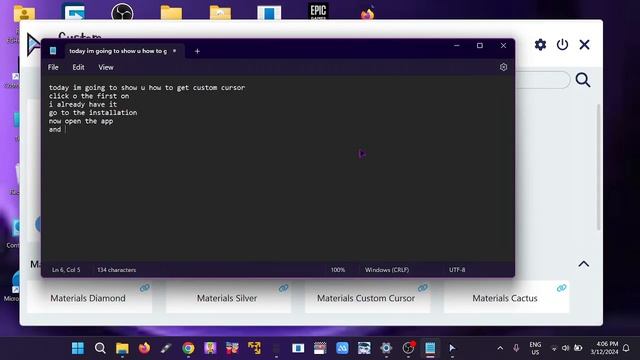Screen dimensions: 640x360
Task: Switch to Custom Cursor app in taskbar
Action: tap(452, 348)
